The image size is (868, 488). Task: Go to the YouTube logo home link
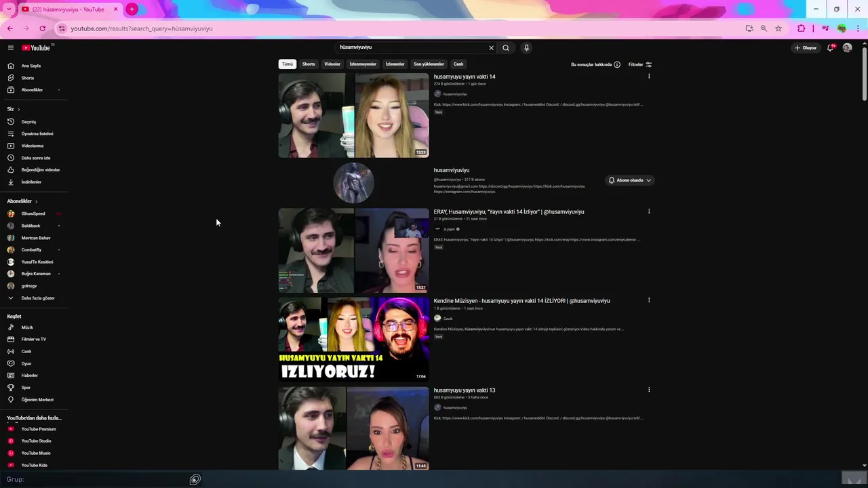click(x=36, y=47)
